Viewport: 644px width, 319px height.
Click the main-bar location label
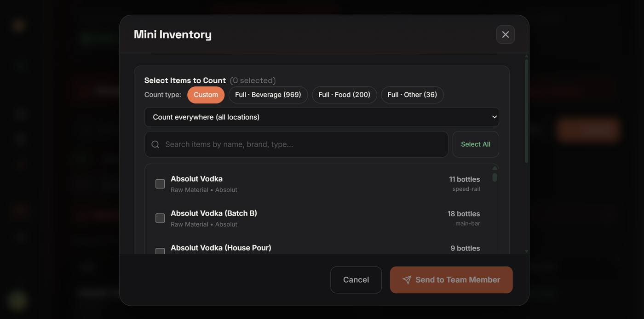click(467, 223)
